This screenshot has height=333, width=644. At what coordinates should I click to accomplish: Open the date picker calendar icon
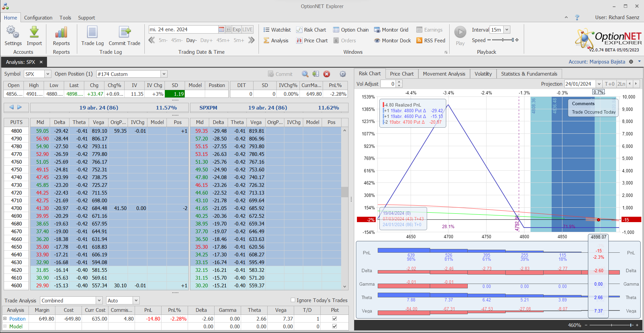(x=221, y=30)
